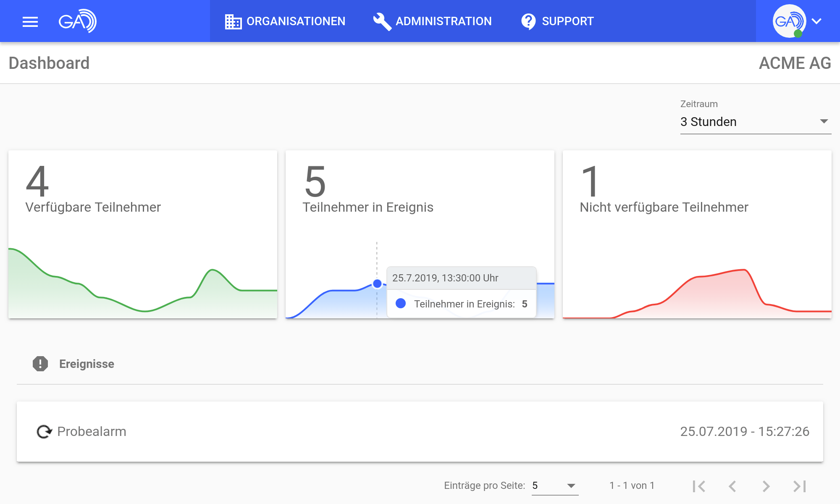Expand the user account menu chevron
The height and width of the screenshot is (504, 840).
(x=816, y=21)
